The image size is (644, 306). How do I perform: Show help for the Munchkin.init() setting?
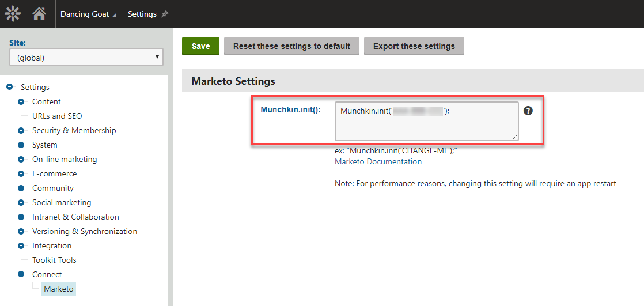(x=528, y=111)
